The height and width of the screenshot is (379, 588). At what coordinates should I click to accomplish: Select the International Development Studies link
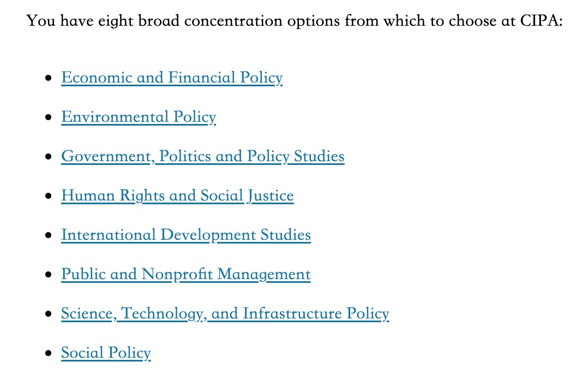[x=186, y=235]
